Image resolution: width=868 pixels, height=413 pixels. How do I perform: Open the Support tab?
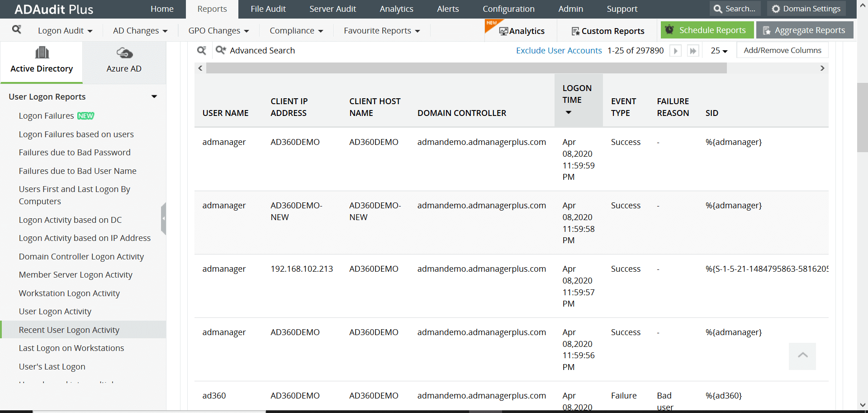[622, 9]
